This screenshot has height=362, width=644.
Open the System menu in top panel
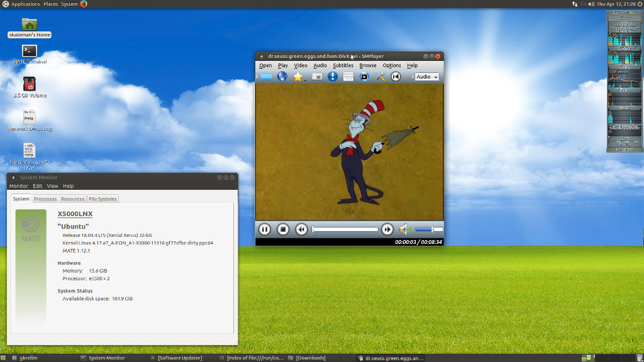(69, 4)
